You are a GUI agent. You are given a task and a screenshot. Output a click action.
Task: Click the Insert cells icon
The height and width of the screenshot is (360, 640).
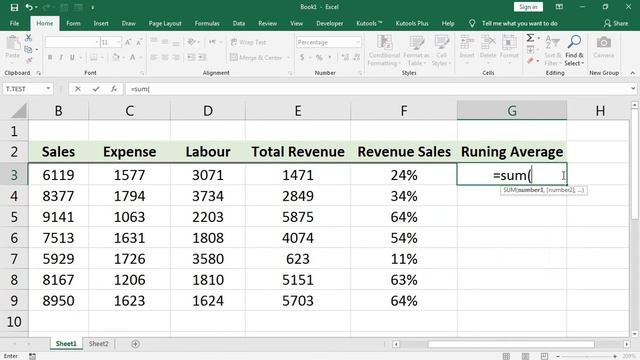[467, 42]
